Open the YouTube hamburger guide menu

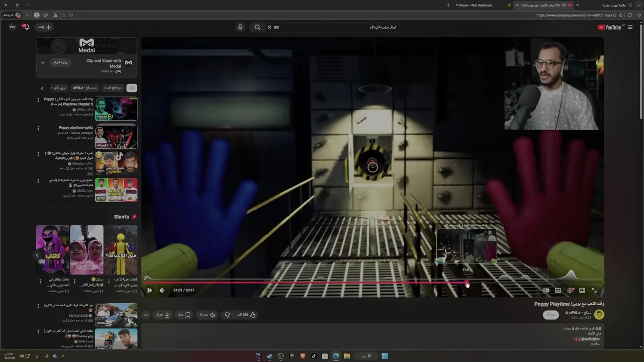pyautogui.click(x=630, y=27)
